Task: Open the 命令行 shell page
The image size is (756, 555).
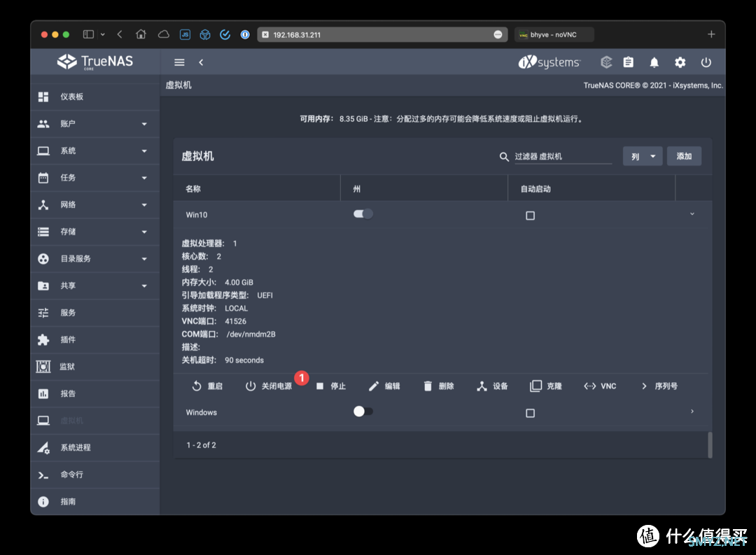Action: tap(94, 475)
